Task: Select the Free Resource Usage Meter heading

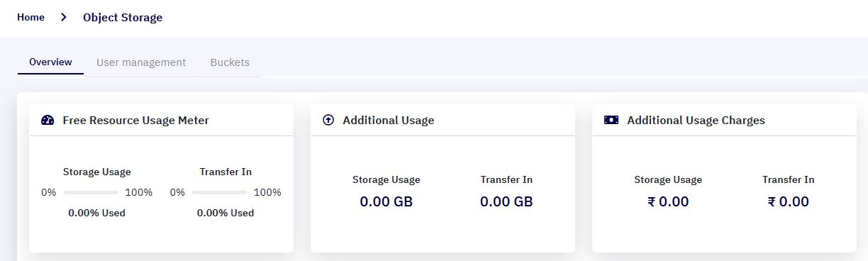Action: 135,120
